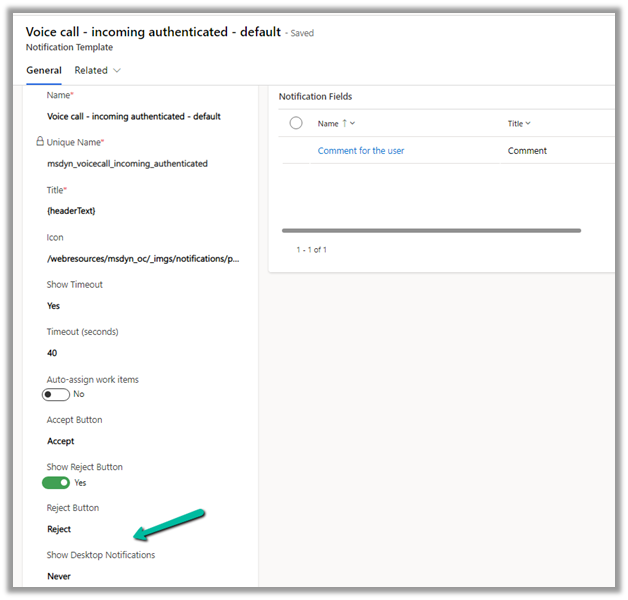Toggle the Auto-assign work items switch

point(56,394)
